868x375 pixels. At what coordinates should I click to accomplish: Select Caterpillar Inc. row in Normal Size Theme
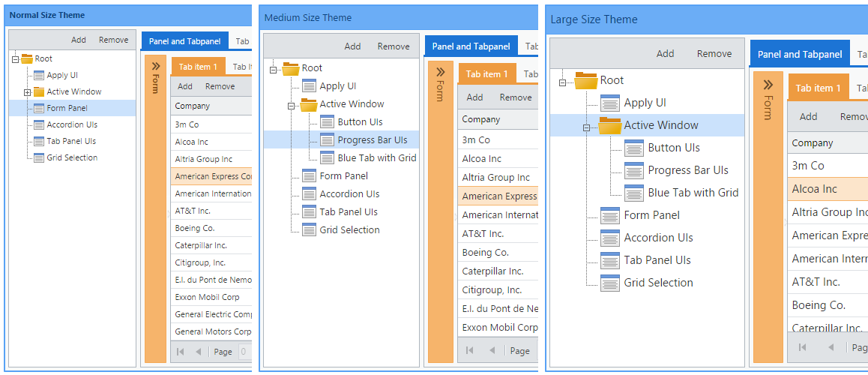click(211, 245)
